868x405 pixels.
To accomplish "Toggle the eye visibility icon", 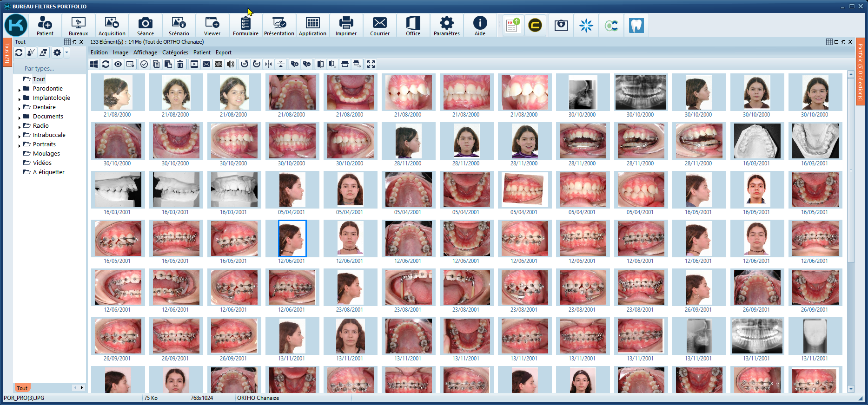I will click(x=118, y=64).
